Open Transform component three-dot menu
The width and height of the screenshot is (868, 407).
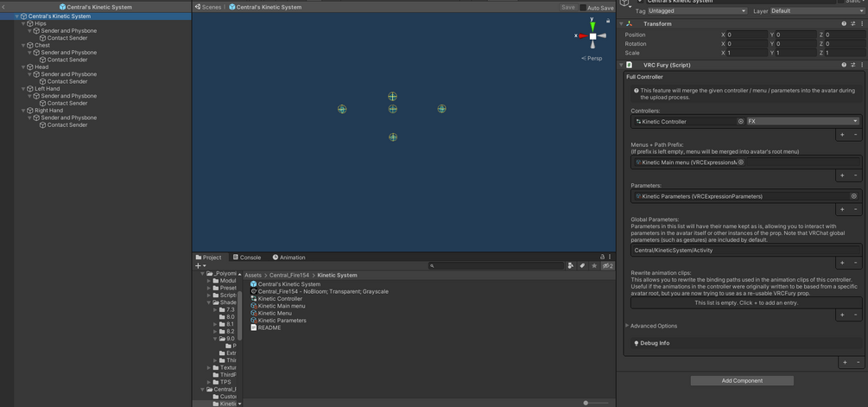point(861,24)
